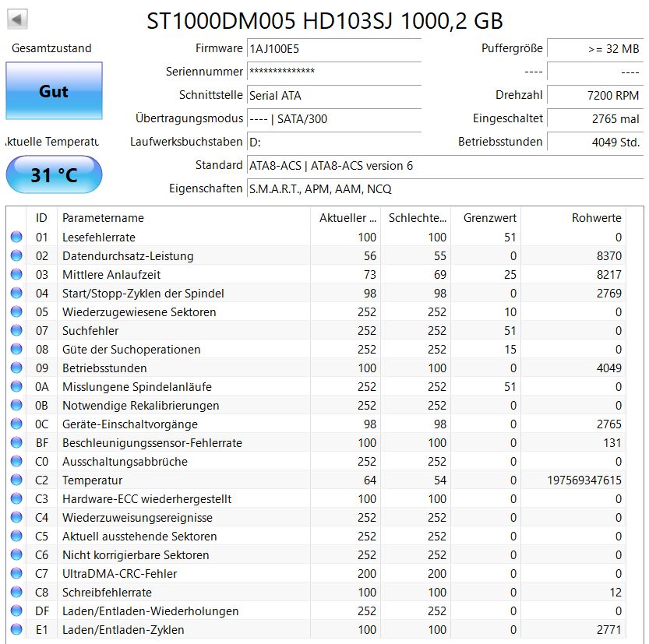Click raw value 12 of Schreibfehlerrate
The image size is (649, 644).
point(615,593)
